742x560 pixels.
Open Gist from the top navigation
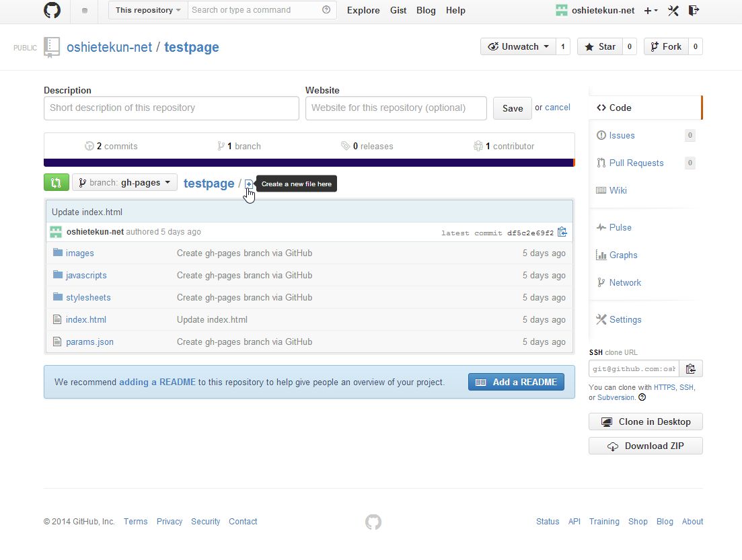(x=398, y=10)
